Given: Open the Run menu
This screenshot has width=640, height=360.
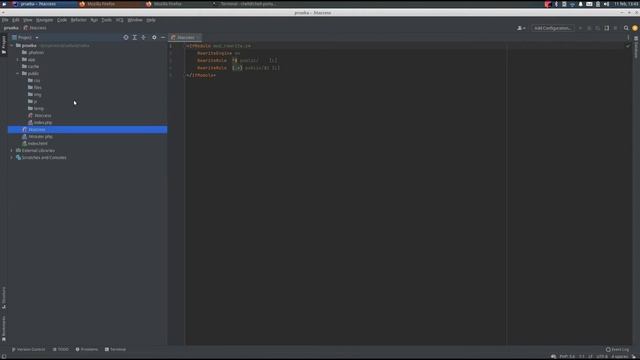Looking at the screenshot, I should (x=94, y=20).
